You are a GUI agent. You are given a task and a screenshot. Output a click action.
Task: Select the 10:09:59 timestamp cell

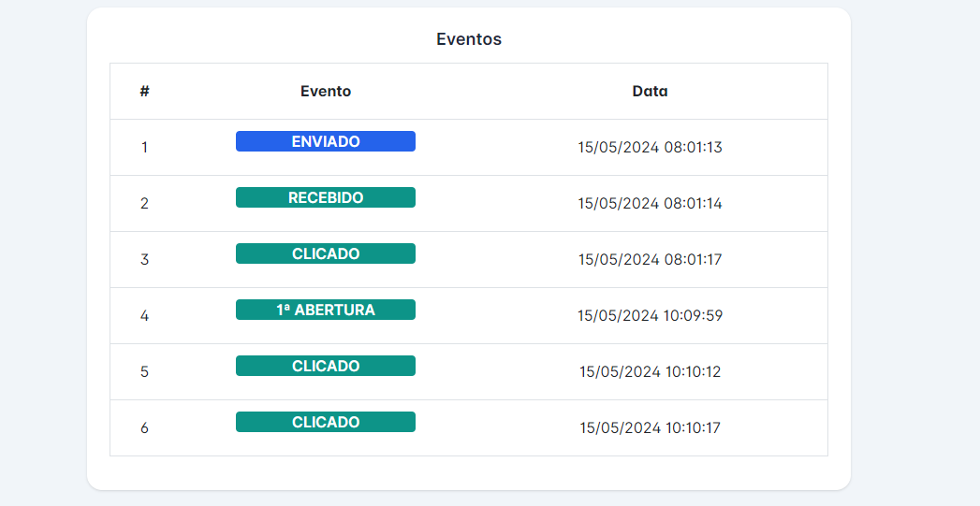(650, 316)
